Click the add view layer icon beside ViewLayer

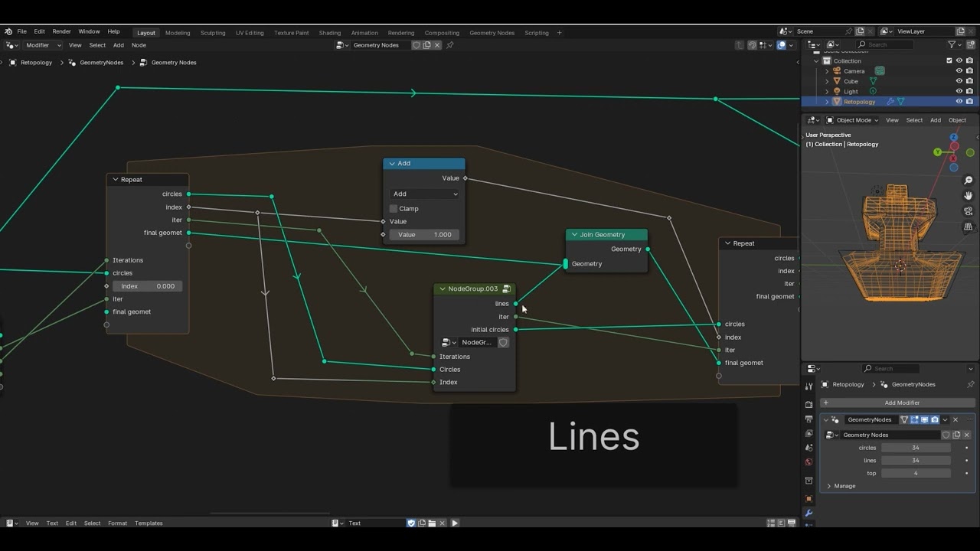[960, 31]
